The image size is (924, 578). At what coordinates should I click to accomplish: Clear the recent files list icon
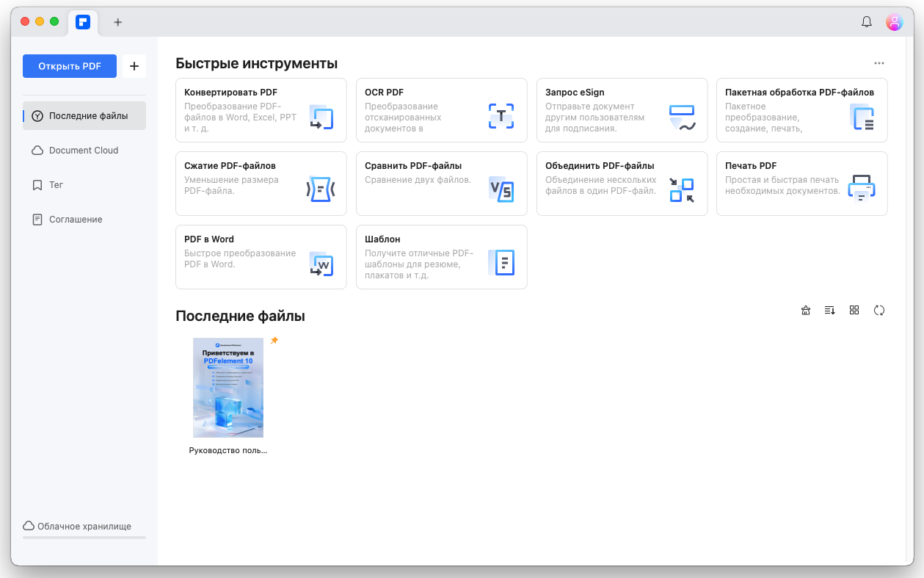pos(806,310)
